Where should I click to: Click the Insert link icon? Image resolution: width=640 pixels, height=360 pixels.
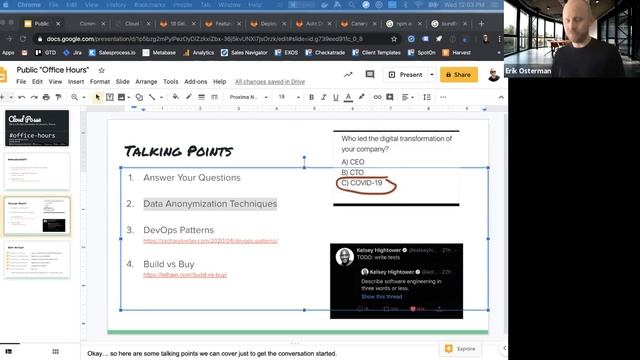pos(378,97)
